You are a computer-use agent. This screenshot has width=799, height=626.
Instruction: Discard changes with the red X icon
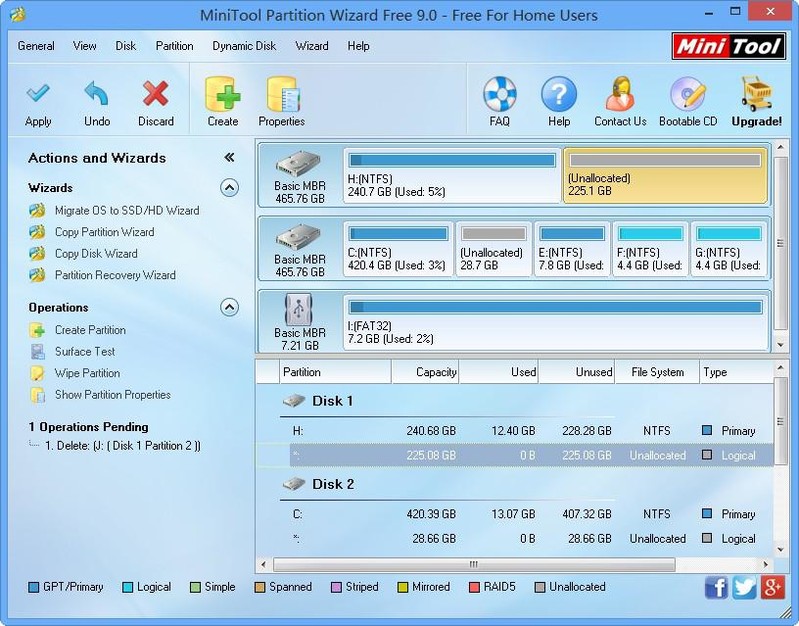coord(156,95)
